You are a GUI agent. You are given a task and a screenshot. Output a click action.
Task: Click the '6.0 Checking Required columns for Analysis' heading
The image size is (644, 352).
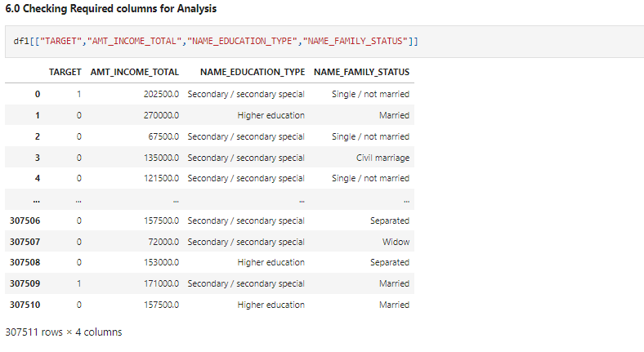point(111,9)
